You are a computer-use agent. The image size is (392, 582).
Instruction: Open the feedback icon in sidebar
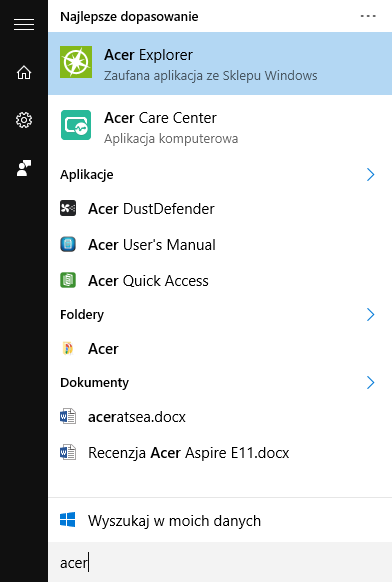pos(24,168)
